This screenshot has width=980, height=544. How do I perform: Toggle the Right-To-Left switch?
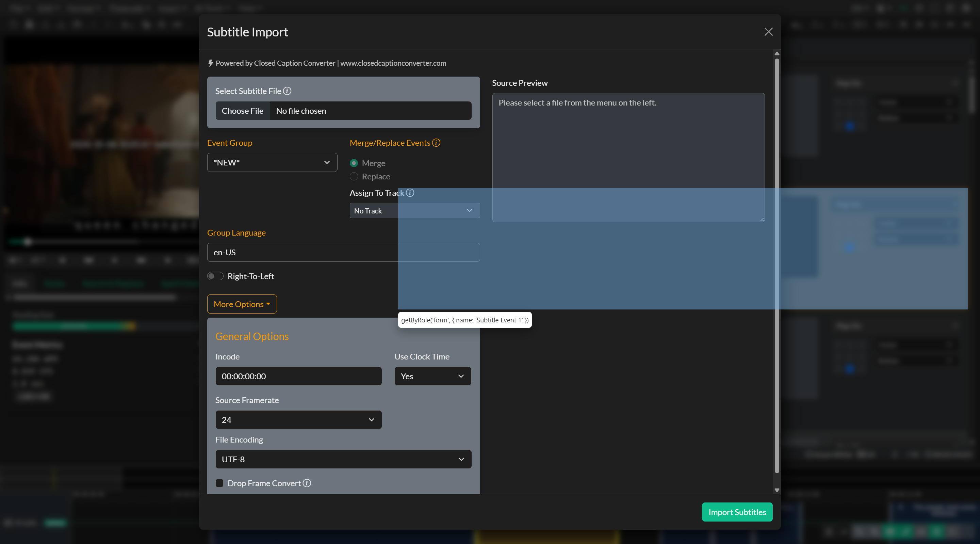pos(215,276)
